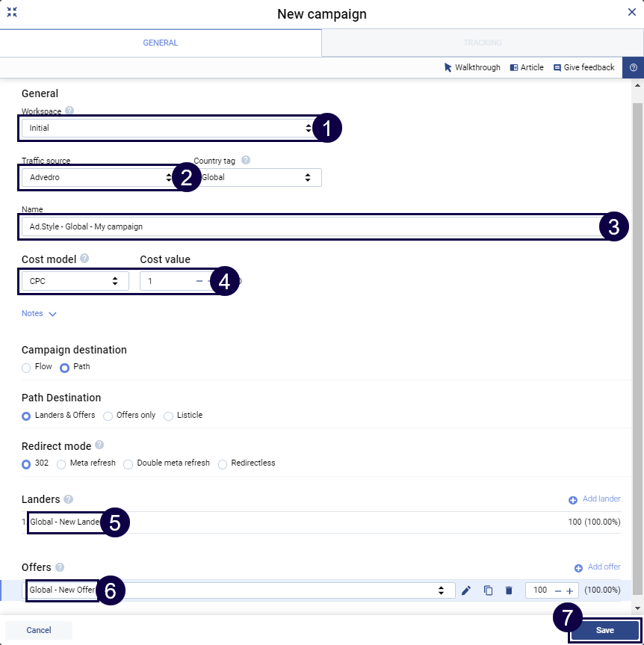Click the collapse window icon top left
Viewport: 644px width, 645px height.
tap(12, 13)
